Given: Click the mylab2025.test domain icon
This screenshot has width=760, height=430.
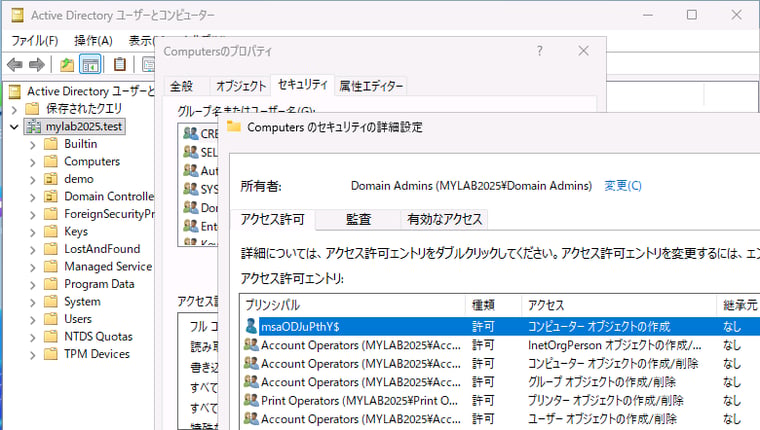Looking at the screenshot, I should click(x=33, y=127).
